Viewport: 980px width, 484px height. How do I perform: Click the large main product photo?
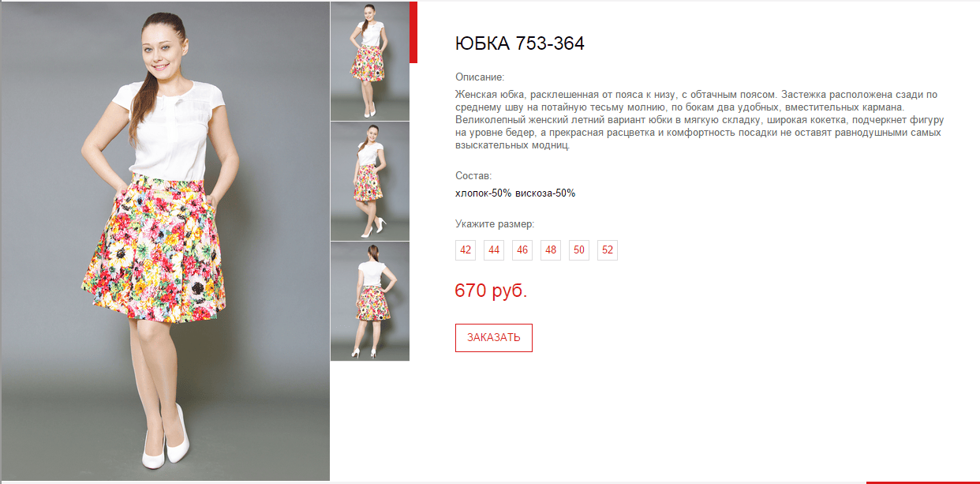[165, 241]
